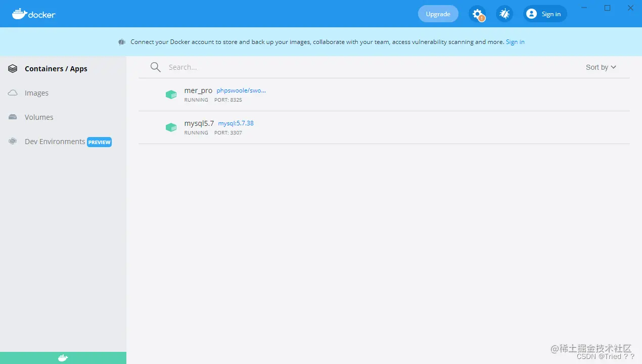Click the Docker engine status whale icon
642x364 pixels.
coord(63,358)
